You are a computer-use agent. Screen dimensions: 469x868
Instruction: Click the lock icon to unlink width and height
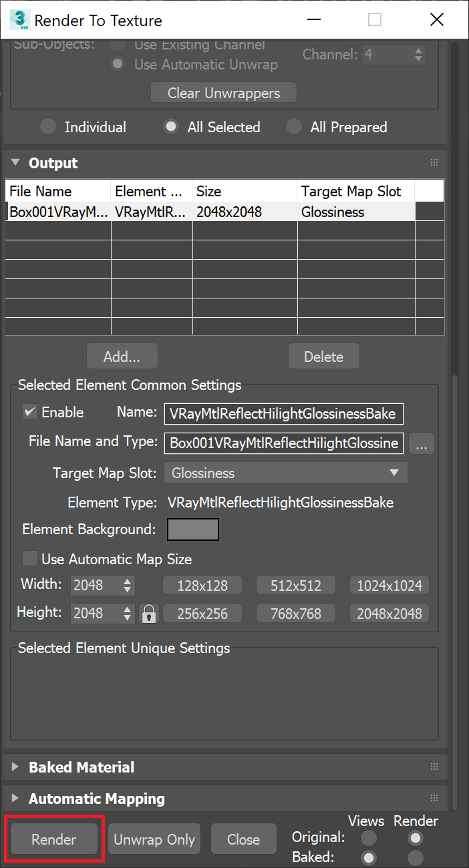[x=148, y=613]
